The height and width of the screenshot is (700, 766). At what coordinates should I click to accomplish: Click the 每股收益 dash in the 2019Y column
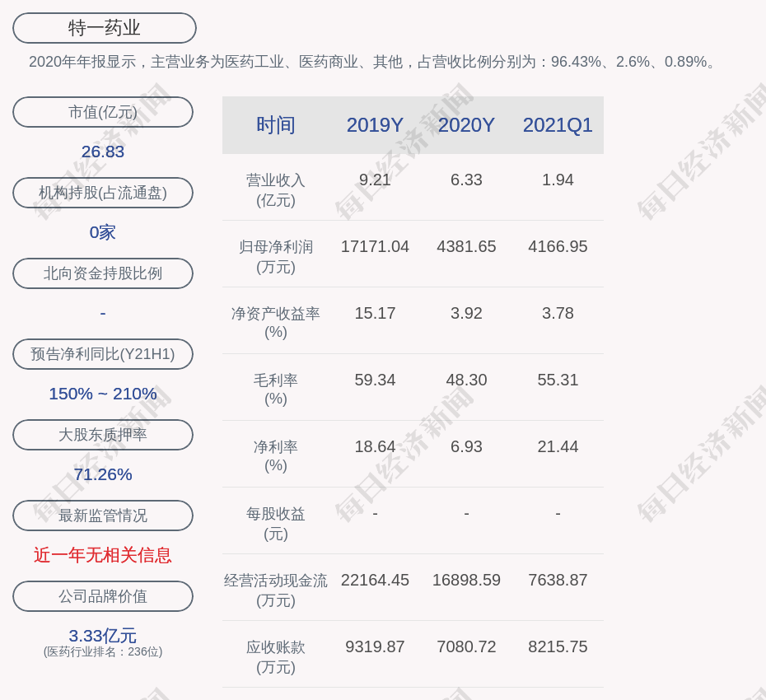(376, 513)
